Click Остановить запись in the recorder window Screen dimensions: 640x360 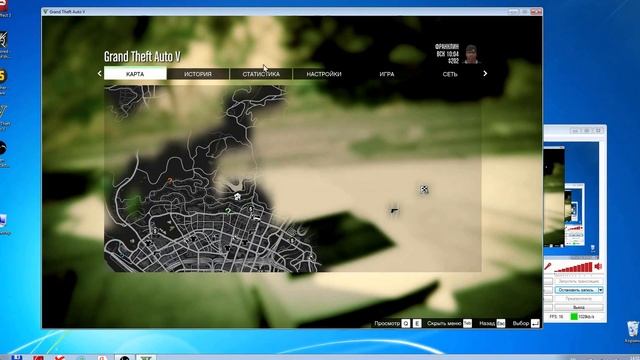[576, 290]
